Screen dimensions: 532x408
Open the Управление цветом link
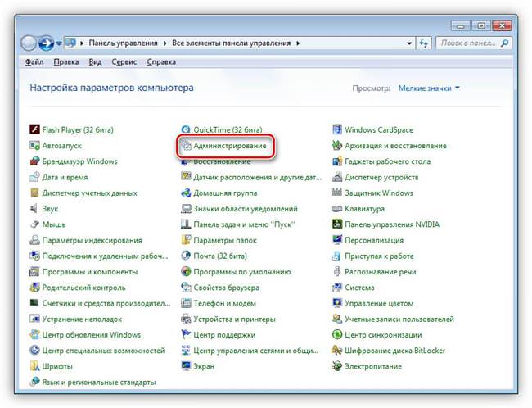[379, 303]
